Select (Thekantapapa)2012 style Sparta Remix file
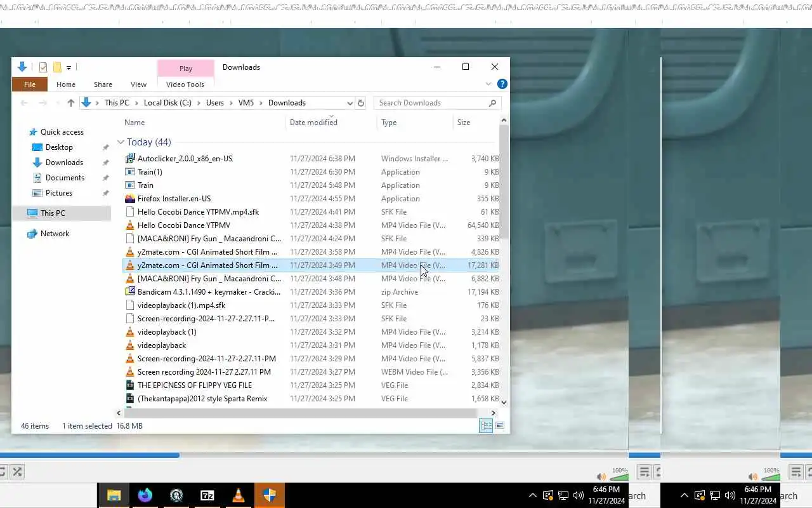 click(202, 399)
